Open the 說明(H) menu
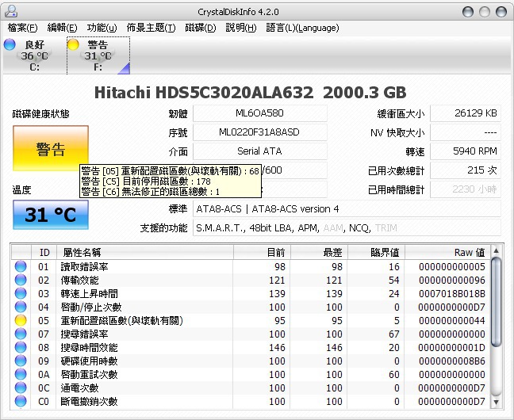This screenshot has width=514, height=420. (241, 28)
